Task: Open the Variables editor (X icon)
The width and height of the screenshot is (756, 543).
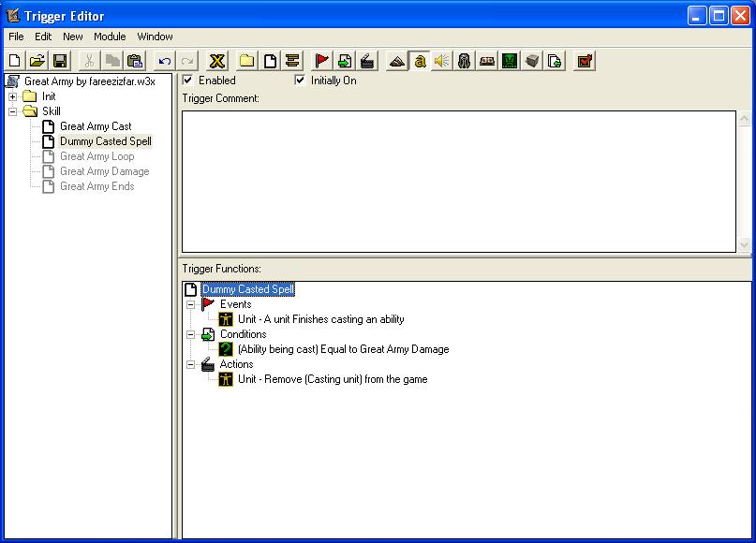Action: (x=217, y=61)
